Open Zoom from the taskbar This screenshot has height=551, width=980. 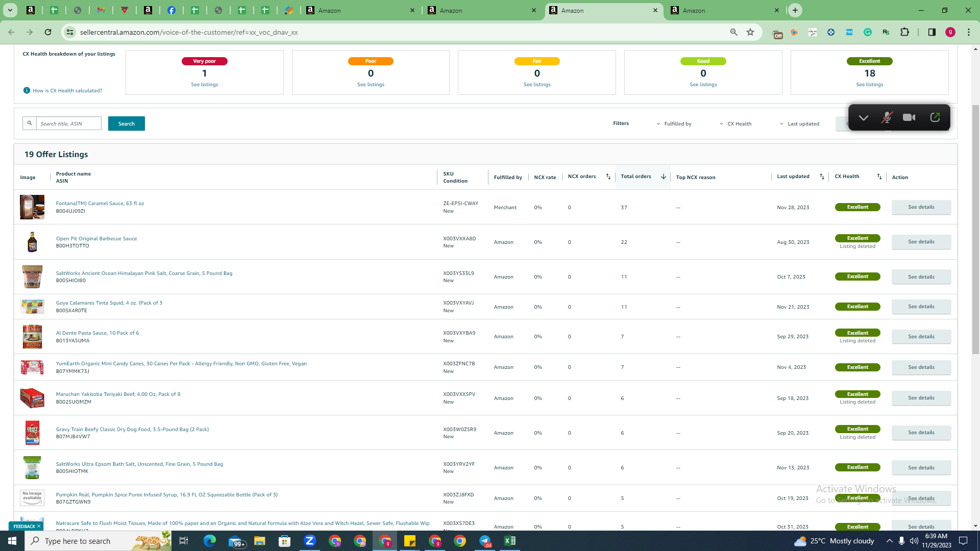tap(309, 541)
